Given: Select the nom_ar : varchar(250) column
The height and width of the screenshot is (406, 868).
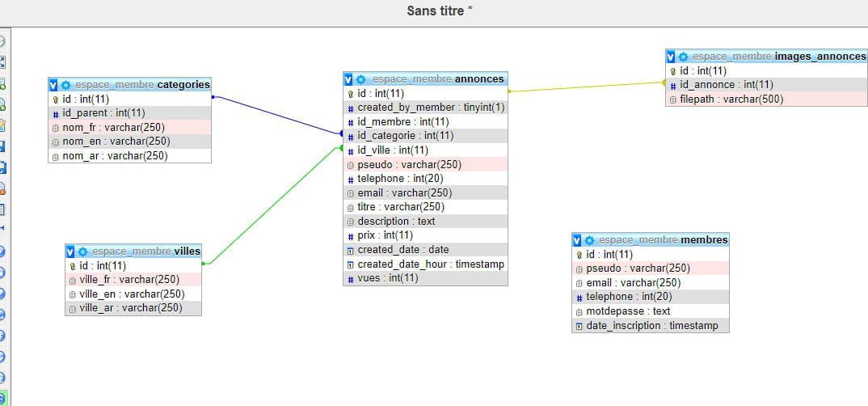Looking at the screenshot, I should pyautogui.click(x=129, y=156).
